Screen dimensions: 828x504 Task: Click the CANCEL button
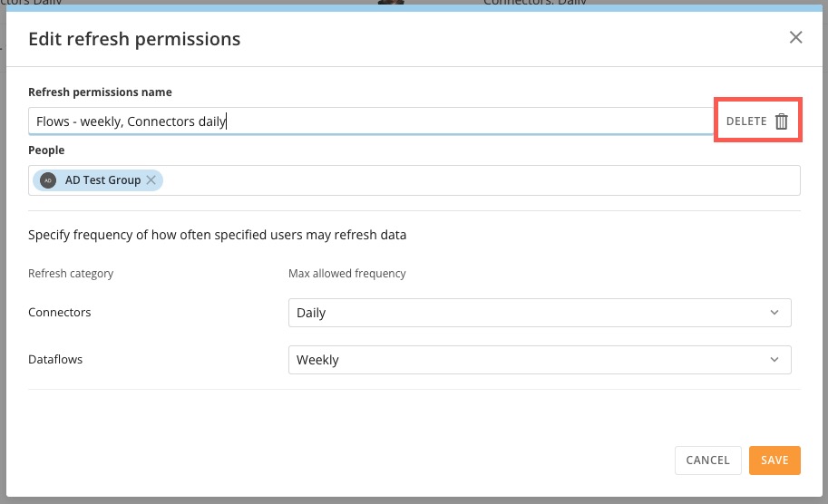click(707, 460)
